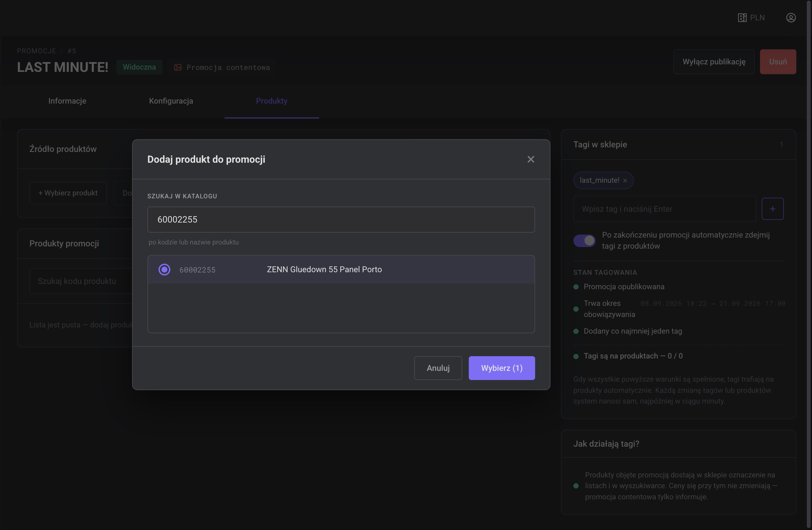Click the Promocja opublikowana status line
This screenshot has height=530, width=812.
(624, 287)
